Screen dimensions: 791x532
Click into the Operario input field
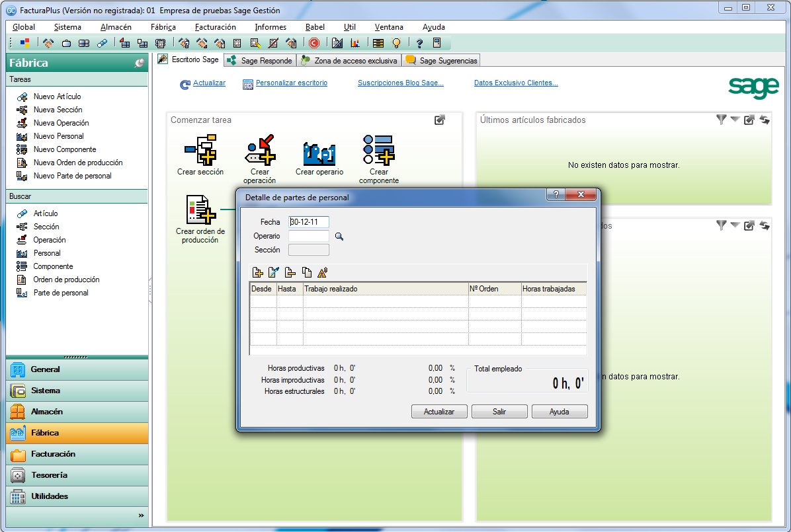coord(309,236)
